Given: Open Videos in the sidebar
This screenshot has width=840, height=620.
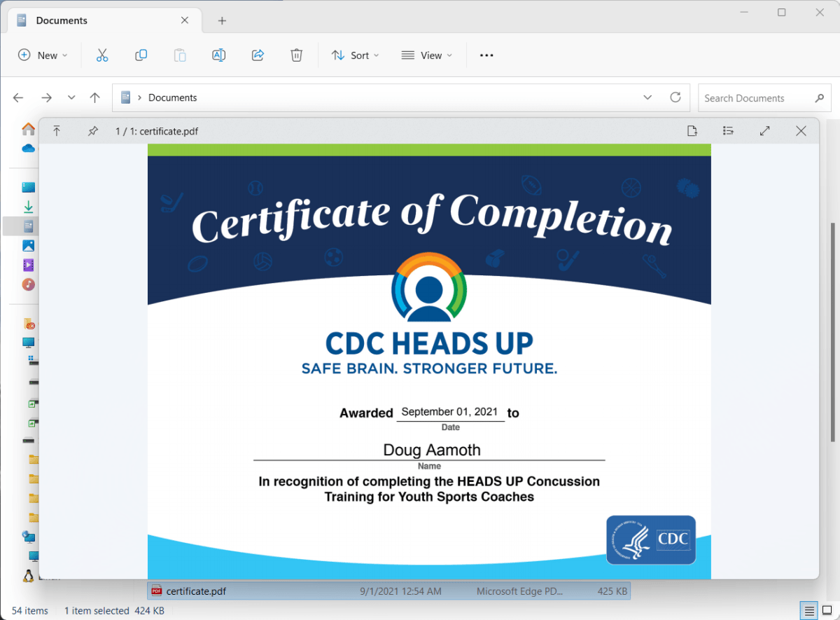Looking at the screenshot, I should point(28,265).
